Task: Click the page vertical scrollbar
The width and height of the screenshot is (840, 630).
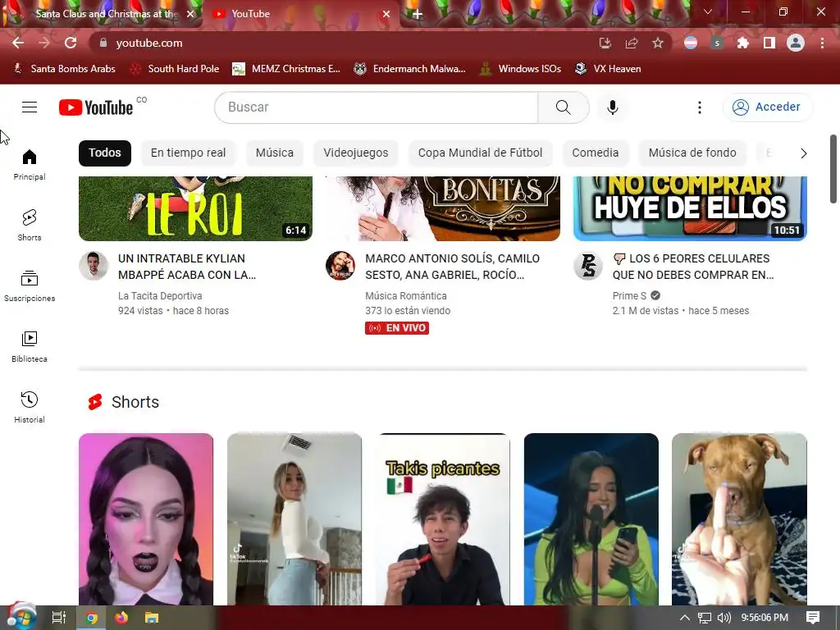Action: (833, 169)
